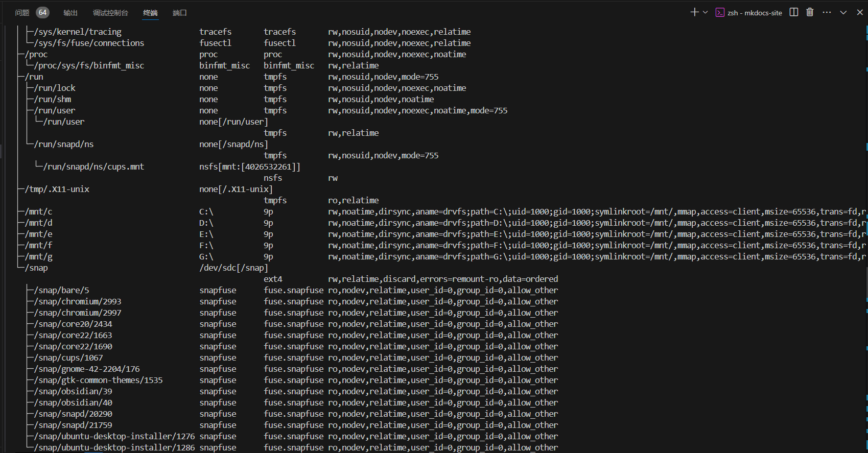Open the more actions ellipsis menu
Screen dimensions: 868x453
(x=827, y=12)
